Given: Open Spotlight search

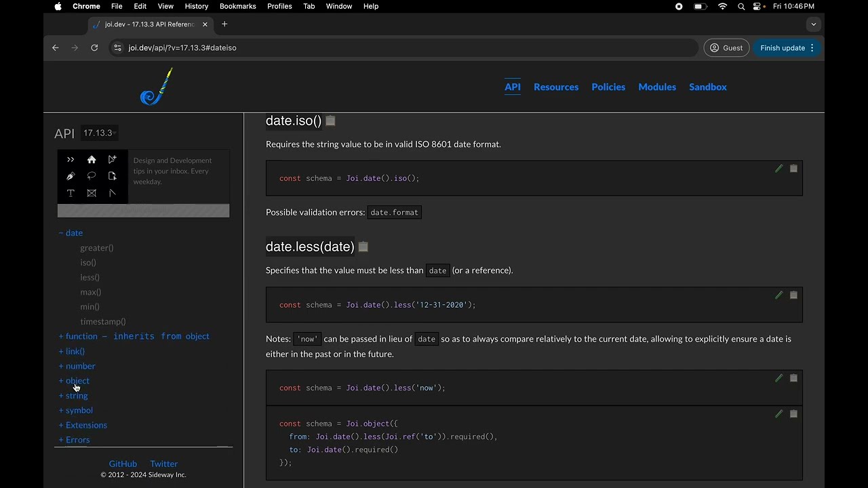Looking at the screenshot, I should coord(741,6).
